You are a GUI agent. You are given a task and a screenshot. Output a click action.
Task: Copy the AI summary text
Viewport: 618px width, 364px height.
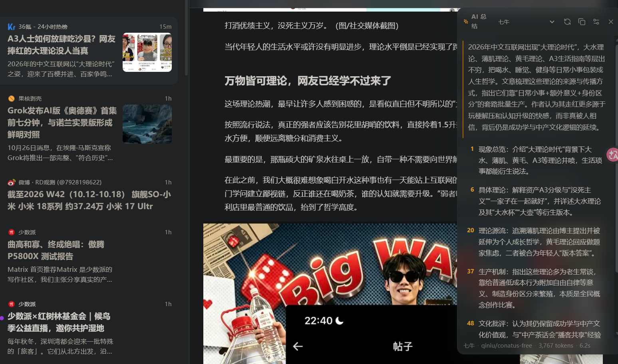(x=582, y=22)
